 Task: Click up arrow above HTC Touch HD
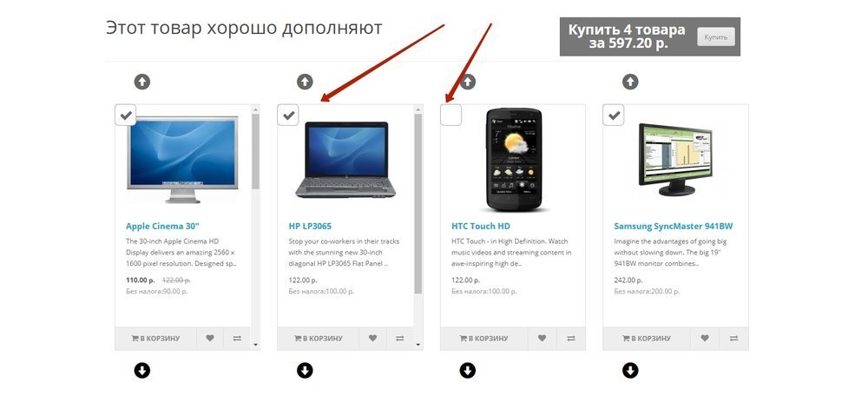tap(468, 82)
